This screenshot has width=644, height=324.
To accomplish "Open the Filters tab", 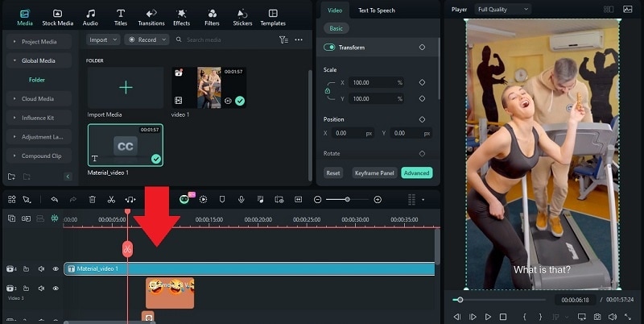I will click(212, 18).
